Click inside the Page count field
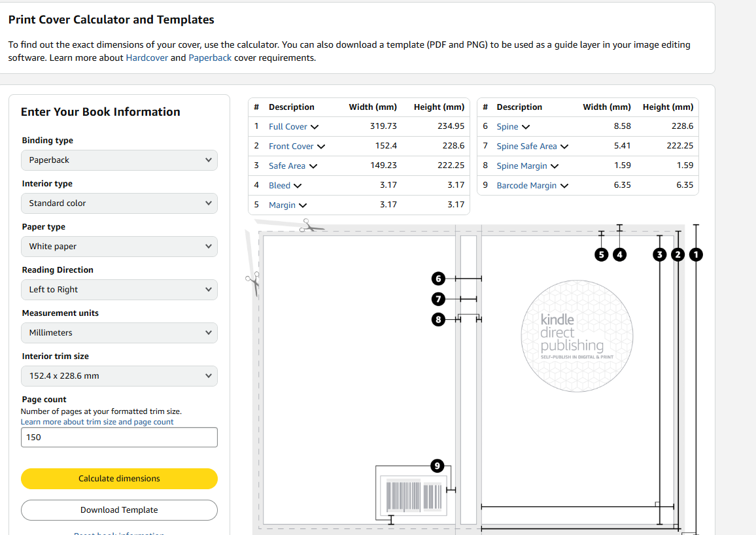The width and height of the screenshot is (756, 535). click(x=119, y=437)
